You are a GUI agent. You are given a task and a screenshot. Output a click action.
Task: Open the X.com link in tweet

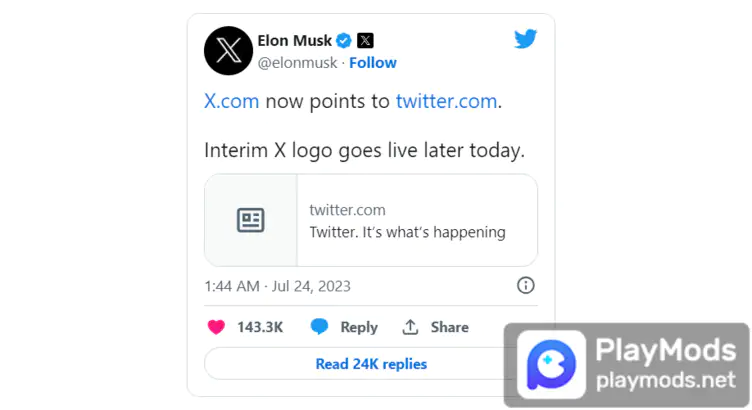tap(232, 101)
